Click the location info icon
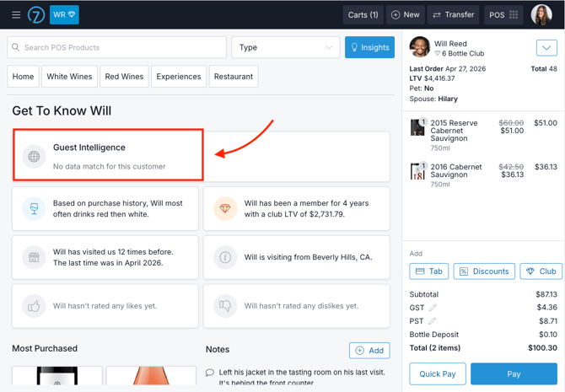The image size is (565, 392). pyautogui.click(x=225, y=257)
